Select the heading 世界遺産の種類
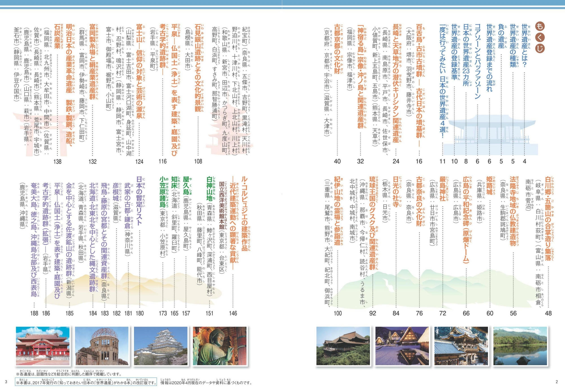Screen dimensions: 565x392 pos(513,45)
